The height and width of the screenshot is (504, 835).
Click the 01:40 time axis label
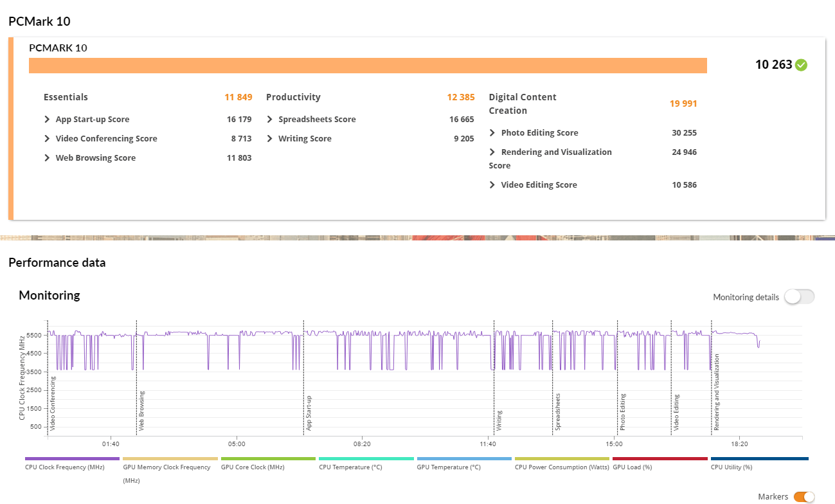[111, 444]
